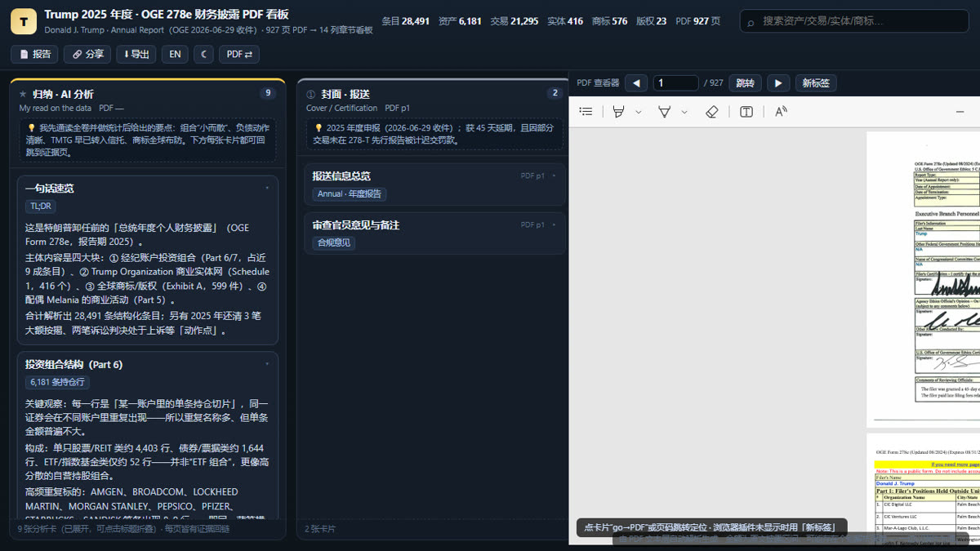This screenshot has height=551, width=980.
Task: Select the PDF add text tool
Action: (x=746, y=112)
